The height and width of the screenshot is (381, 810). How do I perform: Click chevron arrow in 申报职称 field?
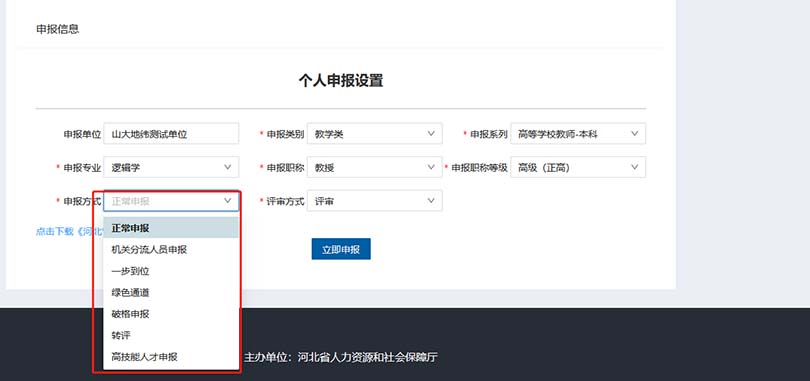431,167
